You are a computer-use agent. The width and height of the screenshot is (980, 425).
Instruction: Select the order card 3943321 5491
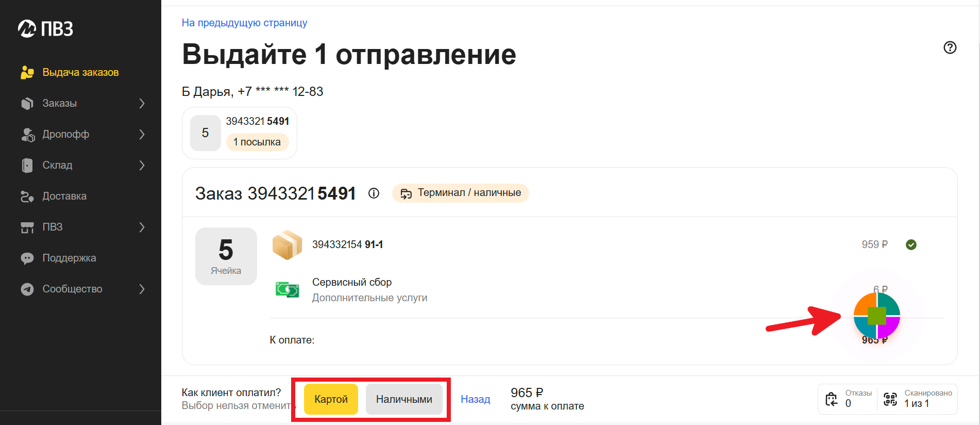[x=240, y=133]
